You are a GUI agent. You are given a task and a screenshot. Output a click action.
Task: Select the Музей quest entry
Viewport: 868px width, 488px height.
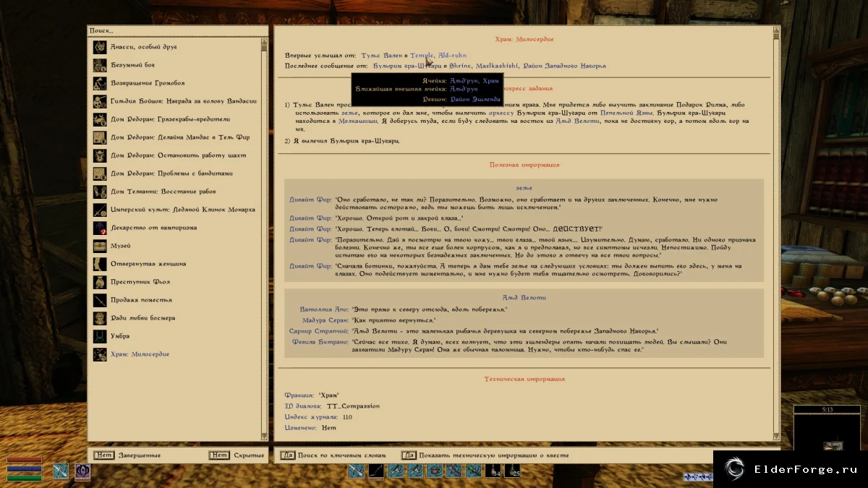tap(120, 246)
